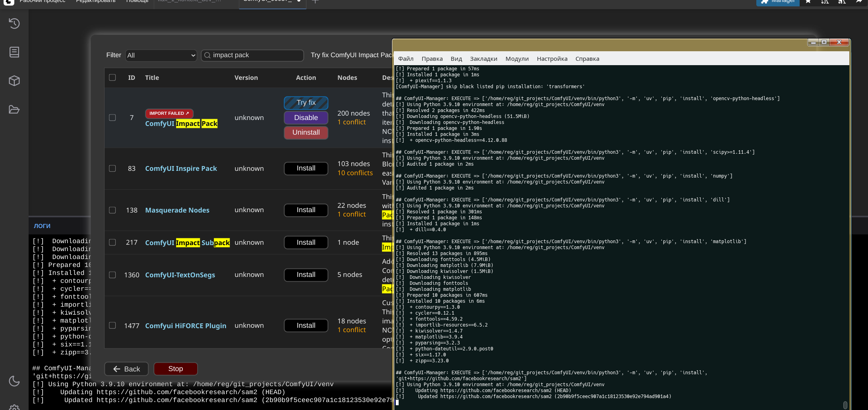Check the Comfyui HiFORCE Plugin row checkbox
This screenshot has width=868, height=410.
pos(112,325)
